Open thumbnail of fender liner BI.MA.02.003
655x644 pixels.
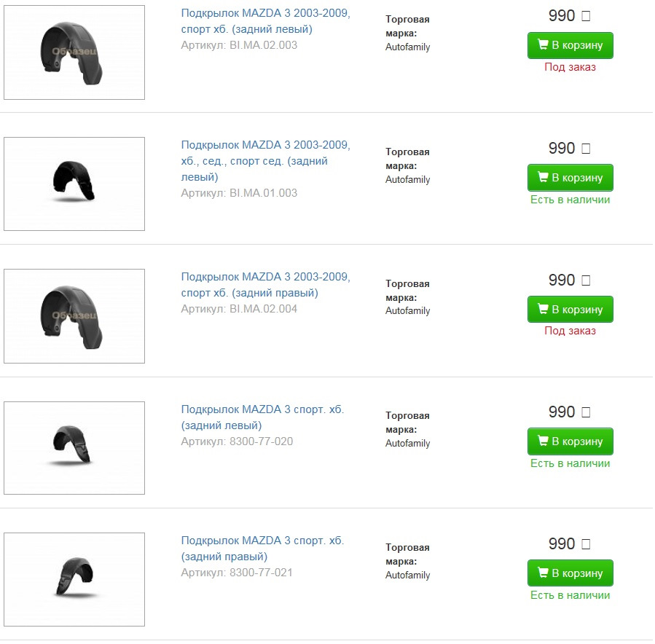point(74,52)
